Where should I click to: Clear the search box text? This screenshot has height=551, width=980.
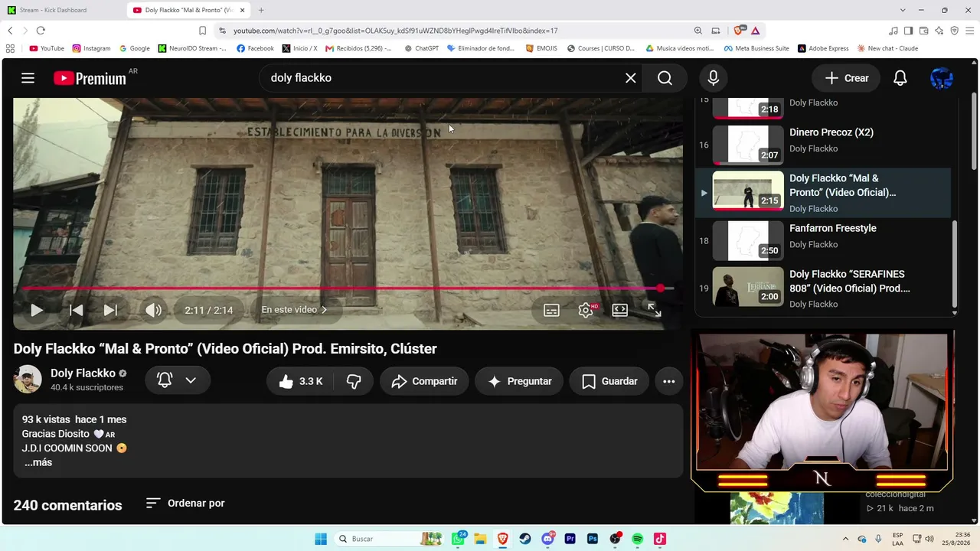point(631,78)
